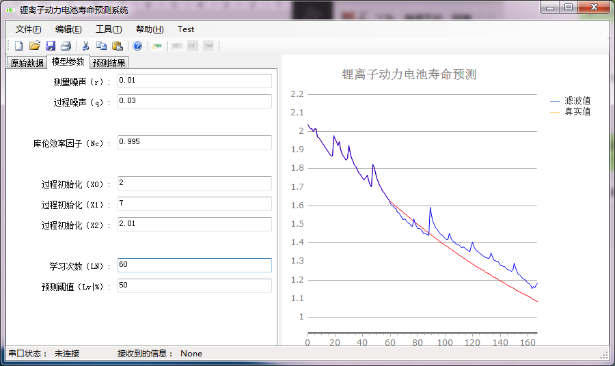Open the 工具(T) menu

(109, 29)
